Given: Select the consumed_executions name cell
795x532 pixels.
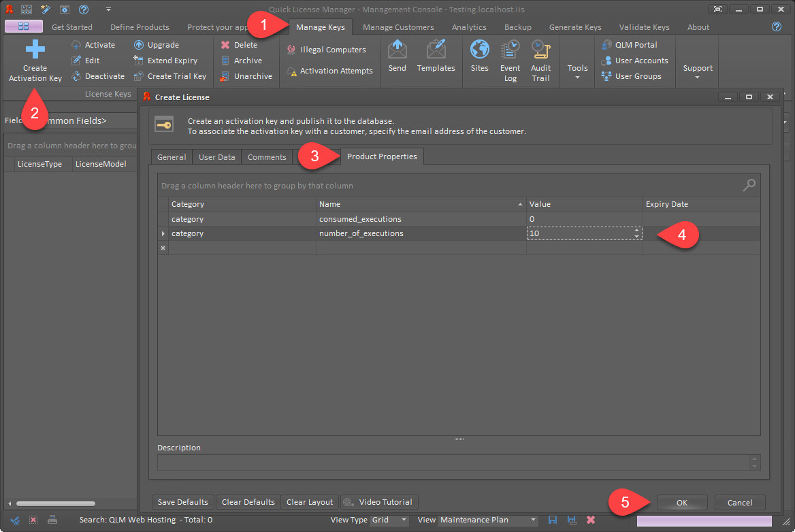Looking at the screenshot, I should tap(421, 219).
